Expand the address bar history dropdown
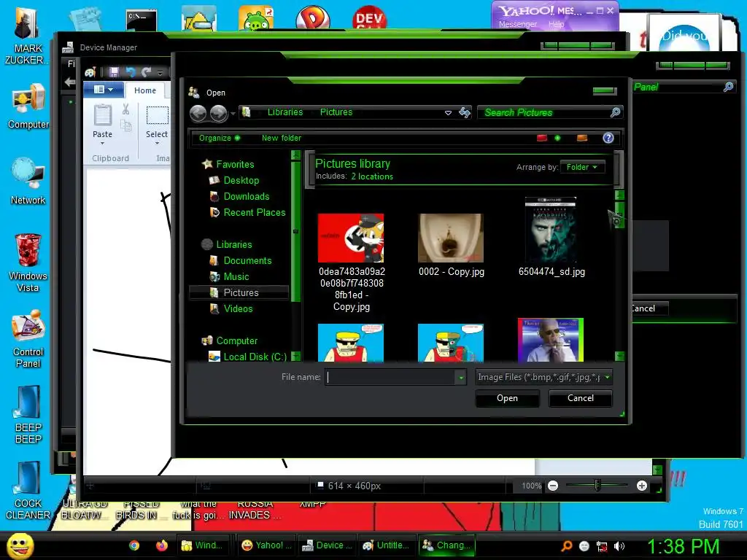 448,113
